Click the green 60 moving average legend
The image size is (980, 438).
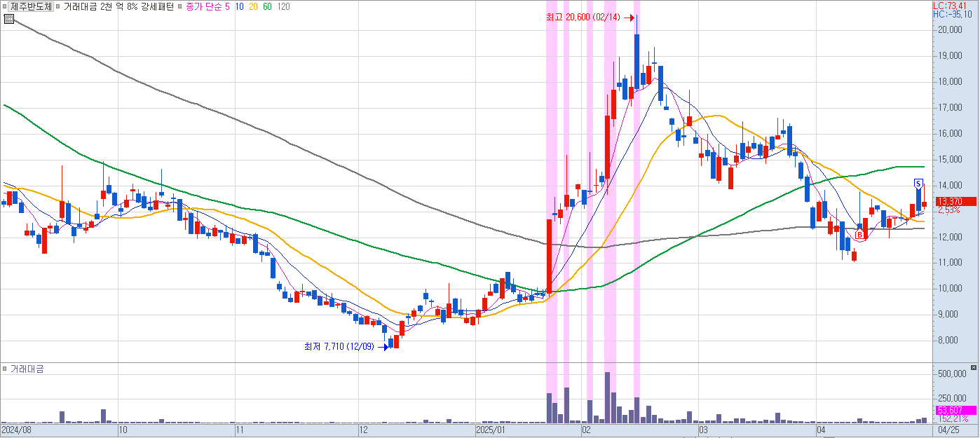267,6
